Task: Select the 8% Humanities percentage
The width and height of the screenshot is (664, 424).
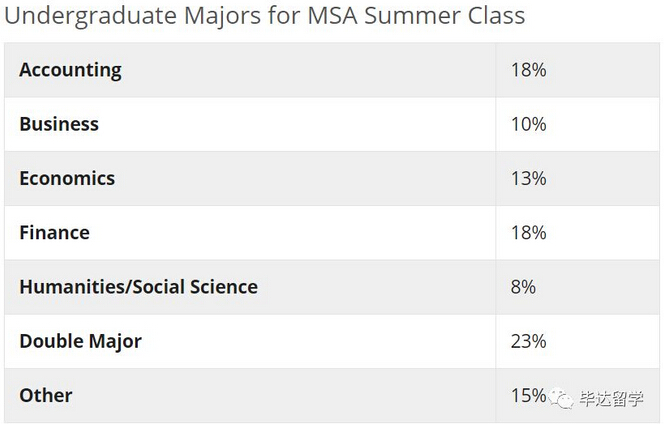Action: pyautogui.click(x=523, y=287)
